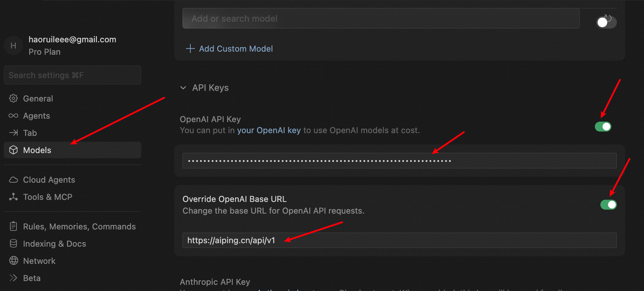The image size is (644, 291).
Task: Click the Cloud Agents cloud icon
Action: point(13,180)
